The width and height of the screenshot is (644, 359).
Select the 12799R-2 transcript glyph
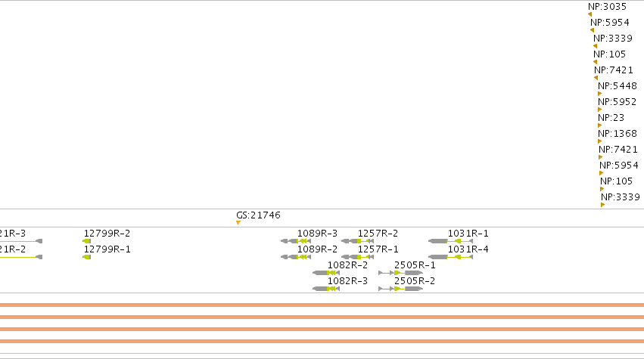click(x=87, y=241)
